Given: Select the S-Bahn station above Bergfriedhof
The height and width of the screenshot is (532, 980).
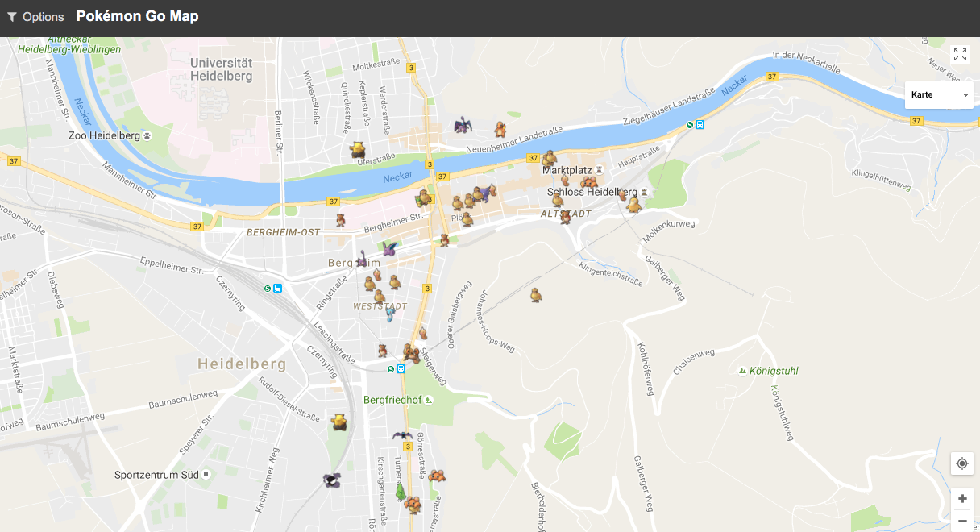Looking at the screenshot, I should (x=397, y=369).
